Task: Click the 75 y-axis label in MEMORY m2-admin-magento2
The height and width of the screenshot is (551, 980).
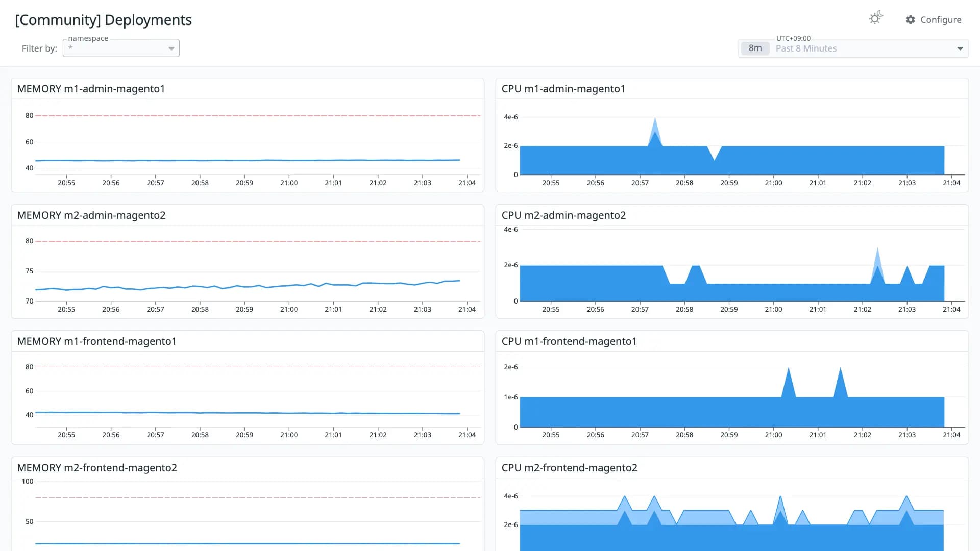Action: tap(30, 271)
